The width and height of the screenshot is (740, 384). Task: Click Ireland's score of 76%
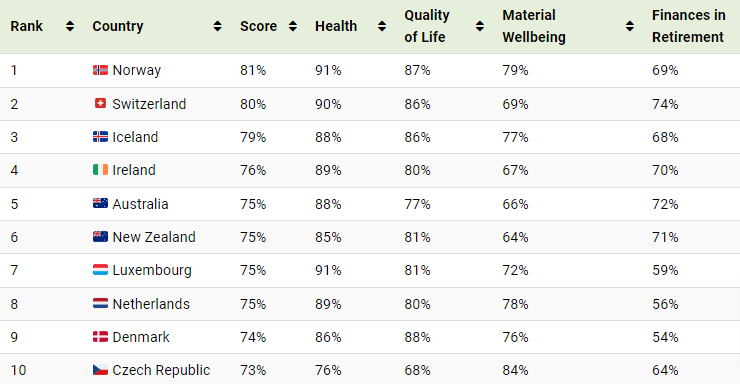point(253,170)
